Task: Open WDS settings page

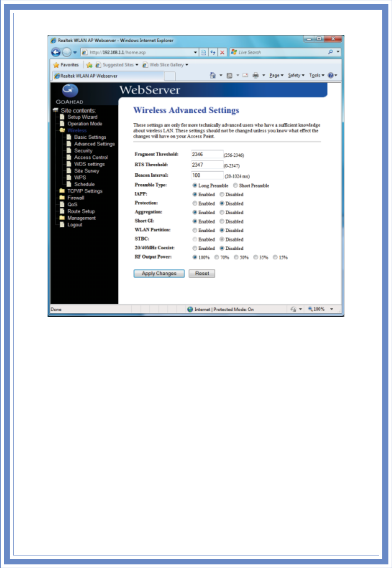Action: tap(89, 164)
